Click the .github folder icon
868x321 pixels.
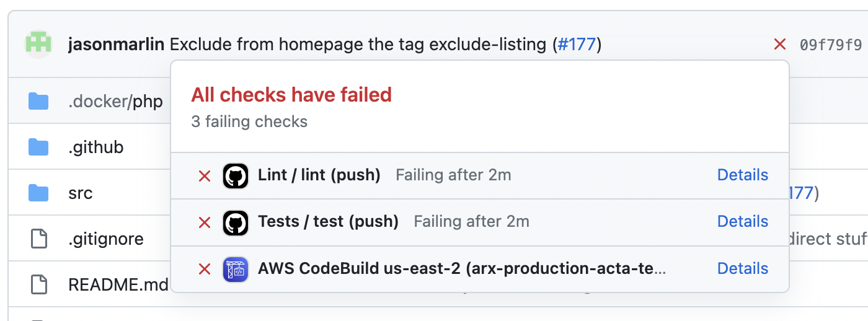click(x=38, y=147)
